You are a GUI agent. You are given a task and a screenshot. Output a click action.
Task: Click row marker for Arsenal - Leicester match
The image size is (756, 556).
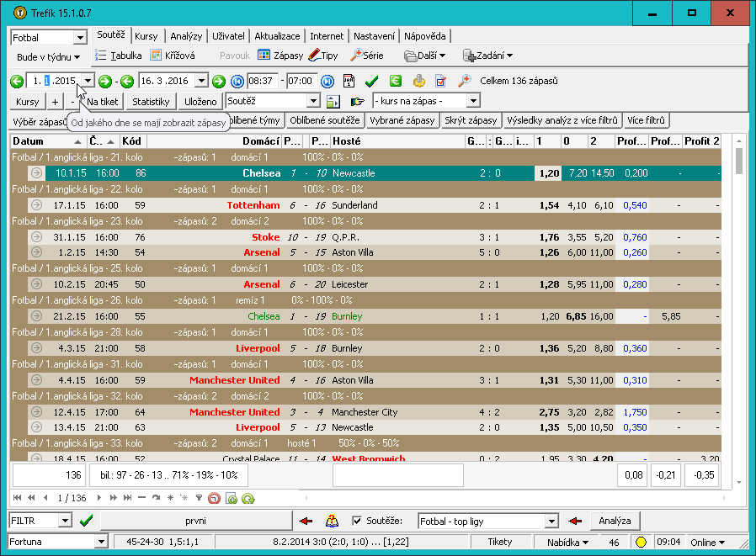click(37, 284)
